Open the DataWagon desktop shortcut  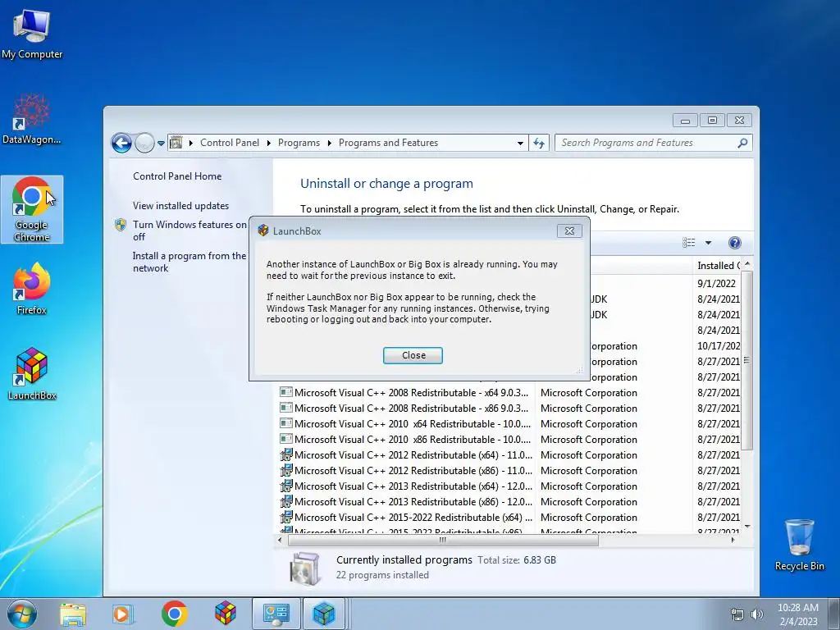click(32, 120)
